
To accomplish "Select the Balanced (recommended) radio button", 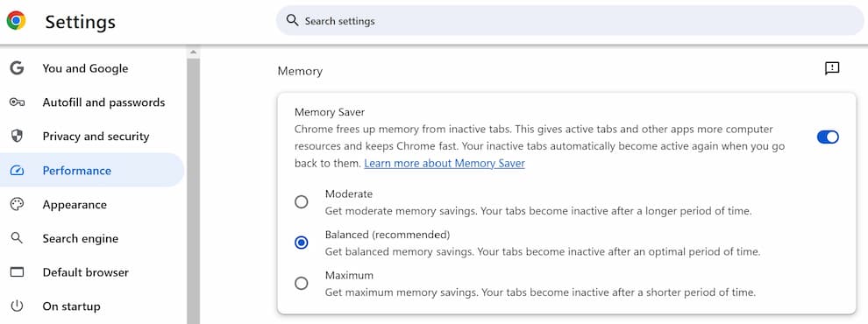I will point(301,243).
